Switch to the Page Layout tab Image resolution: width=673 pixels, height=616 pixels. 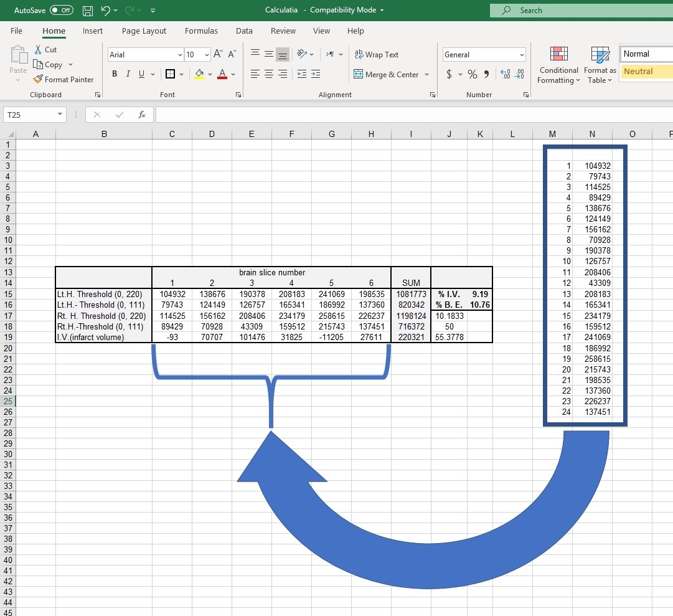click(144, 31)
